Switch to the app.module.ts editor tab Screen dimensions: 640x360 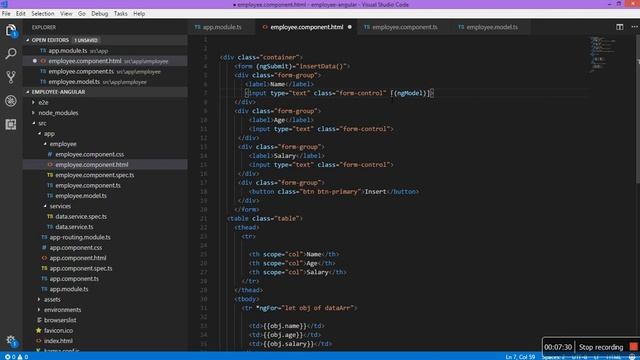[x=221, y=27]
